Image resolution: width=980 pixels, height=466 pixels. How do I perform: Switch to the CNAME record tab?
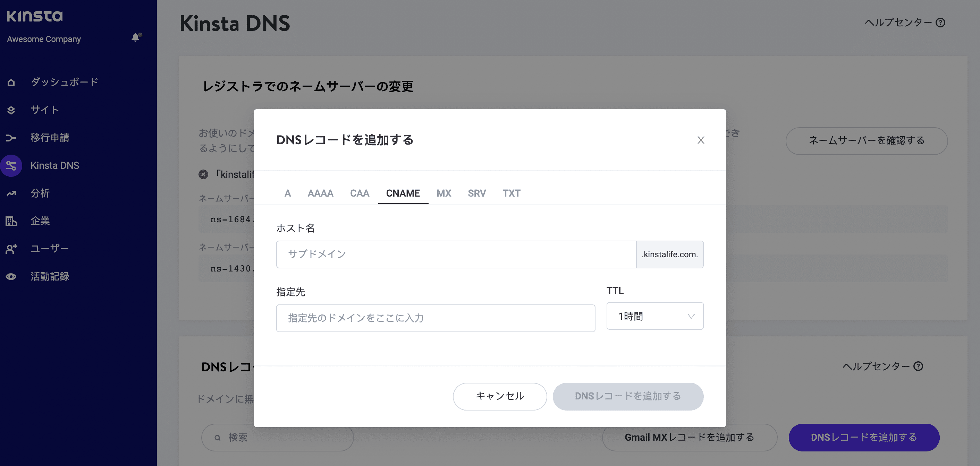[403, 193]
